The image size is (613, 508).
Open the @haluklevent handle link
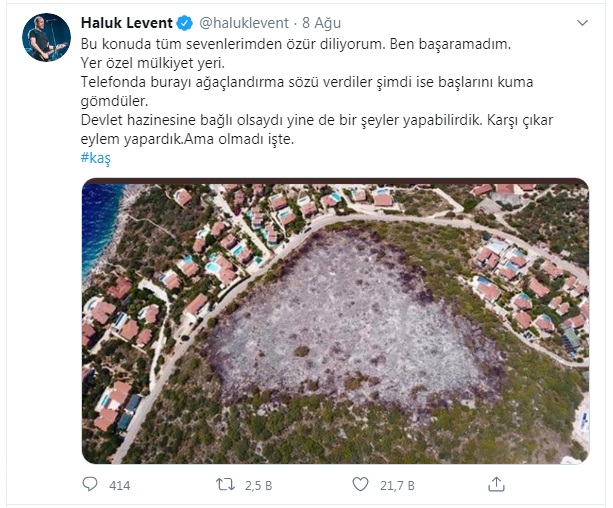click(x=244, y=23)
